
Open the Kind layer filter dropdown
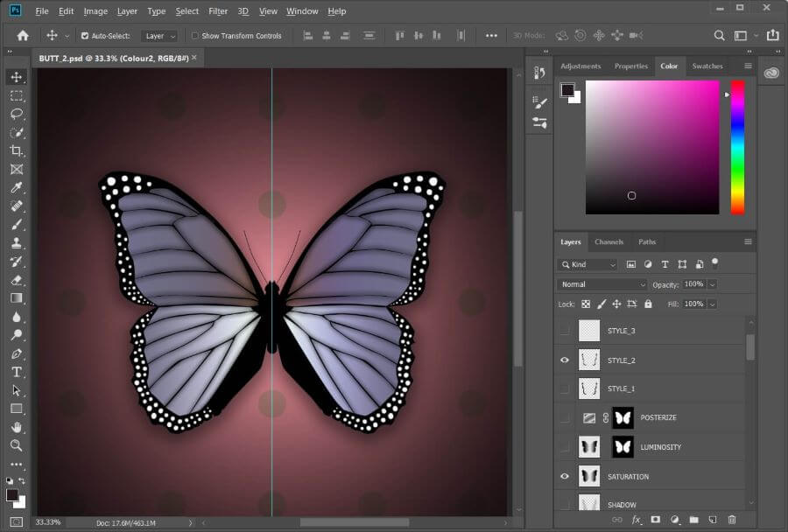point(588,264)
